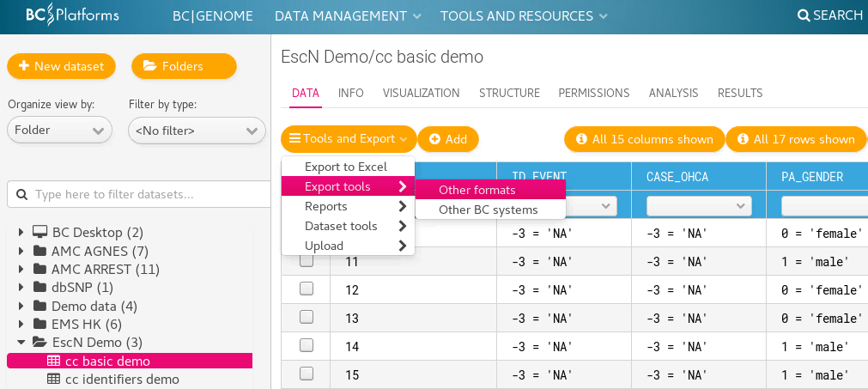Choose Other formats in submenu
The height and width of the screenshot is (389, 868).
(490, 190)
